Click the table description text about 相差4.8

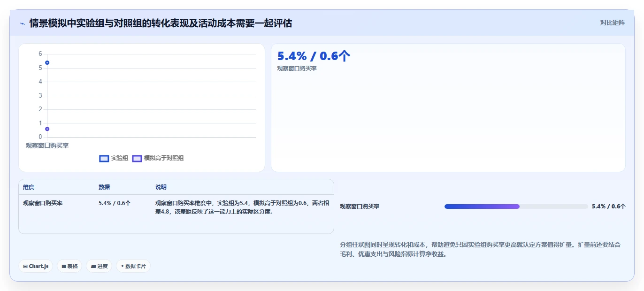click(242, 207)
